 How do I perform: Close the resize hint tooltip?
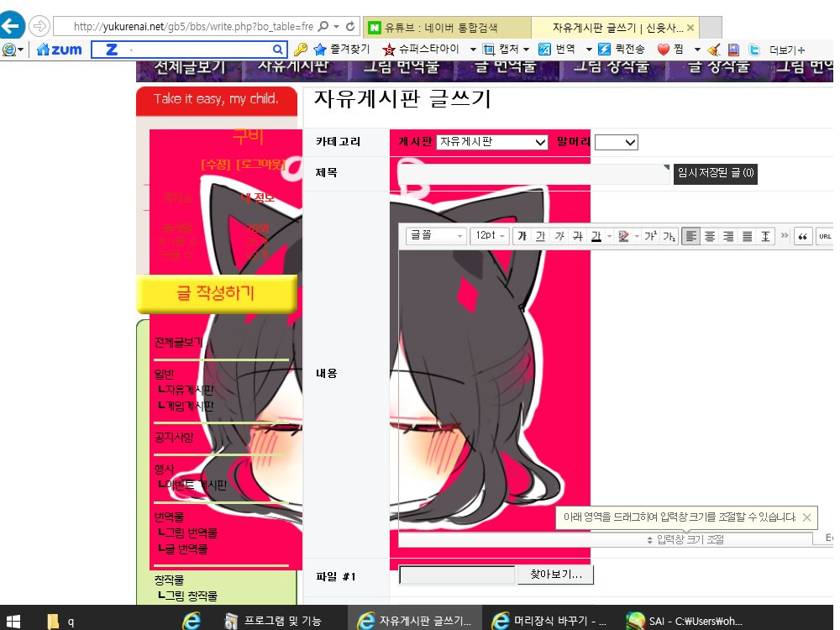click(x=806, y=517)
